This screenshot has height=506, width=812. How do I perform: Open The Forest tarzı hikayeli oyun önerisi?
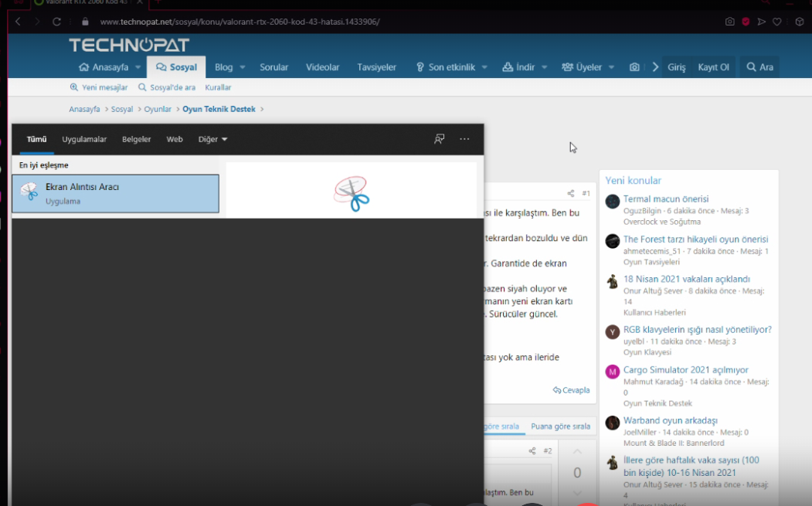[695, 239]
